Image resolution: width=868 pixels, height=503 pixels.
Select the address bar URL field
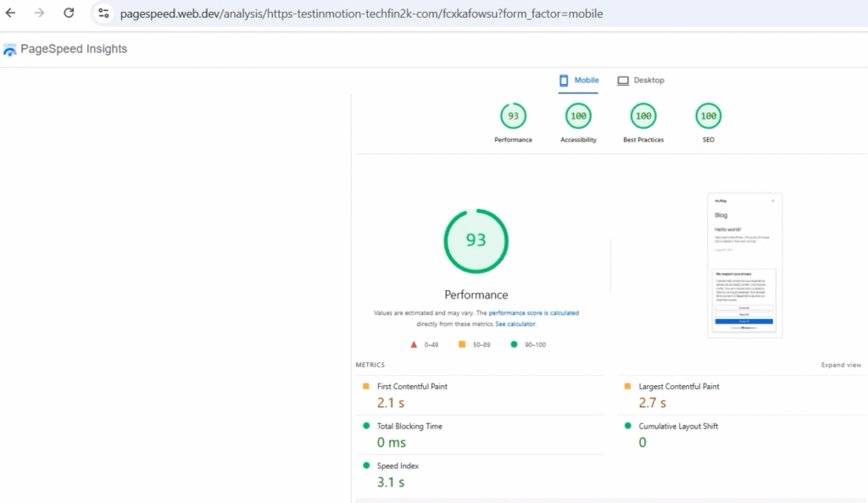click(361, 14)
